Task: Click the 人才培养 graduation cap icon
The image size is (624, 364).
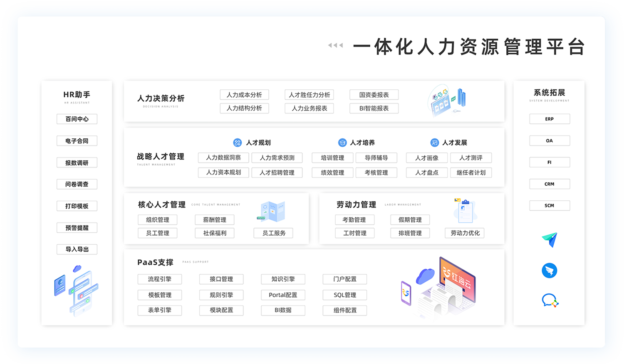Action: (x=342, y=143)
